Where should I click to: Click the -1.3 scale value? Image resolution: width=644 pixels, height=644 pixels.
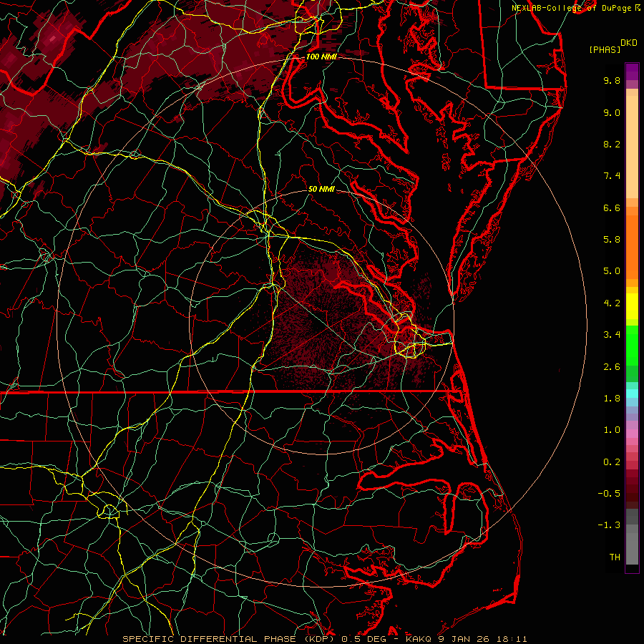point(609,525)
